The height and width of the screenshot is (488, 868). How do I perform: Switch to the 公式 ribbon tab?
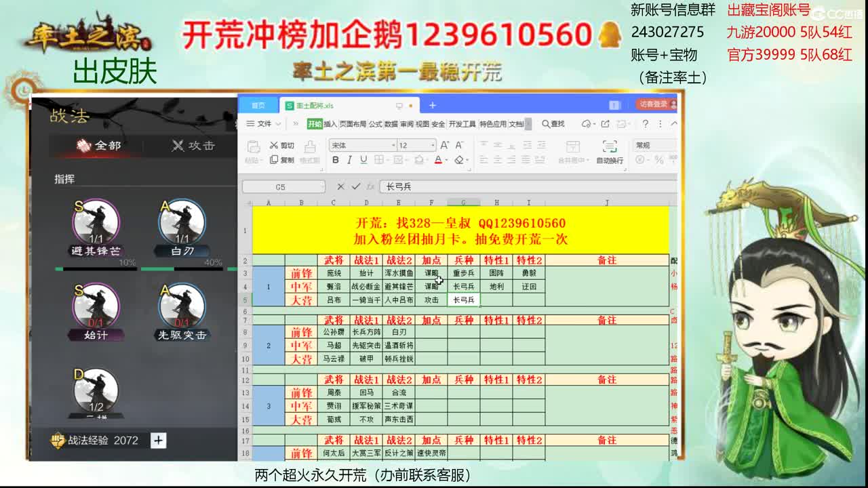[375, 124]
